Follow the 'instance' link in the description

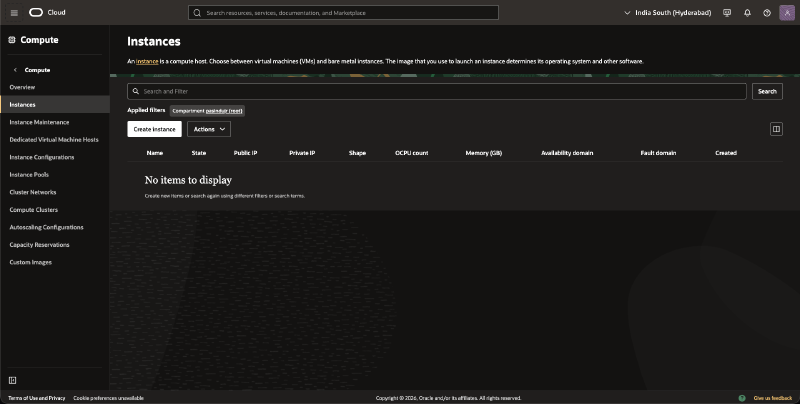[x=147, y=61]
